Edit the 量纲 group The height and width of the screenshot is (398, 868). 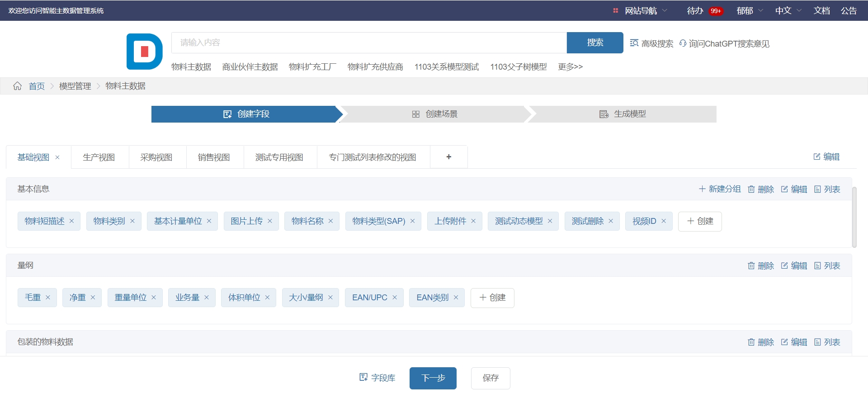point(794,265)
